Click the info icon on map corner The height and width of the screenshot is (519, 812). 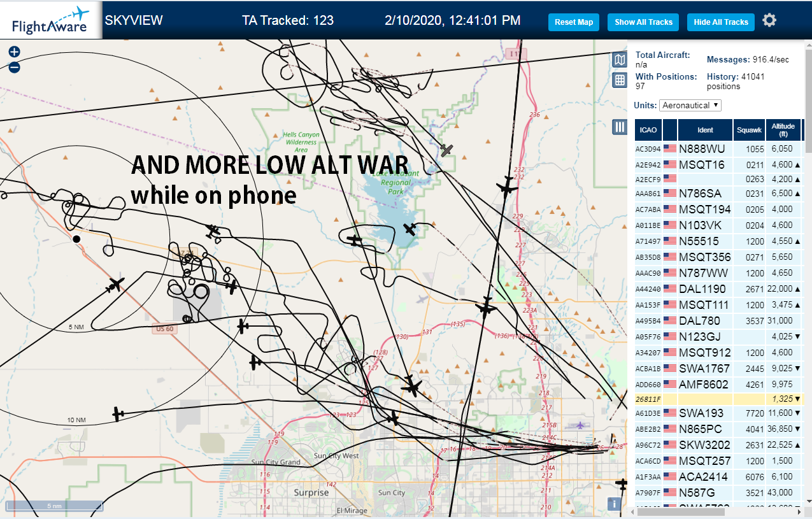point(614,504)
